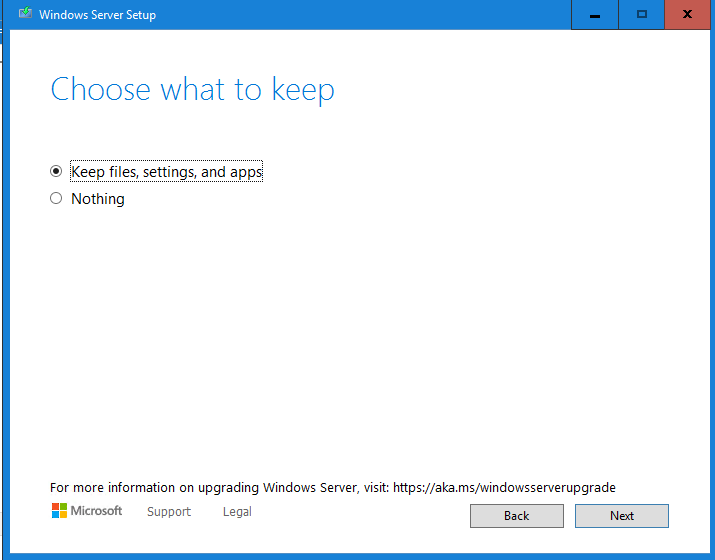Viewport: 715px width, 560px height.
Task: Click the empty title bar area
Action: (360, 15)
